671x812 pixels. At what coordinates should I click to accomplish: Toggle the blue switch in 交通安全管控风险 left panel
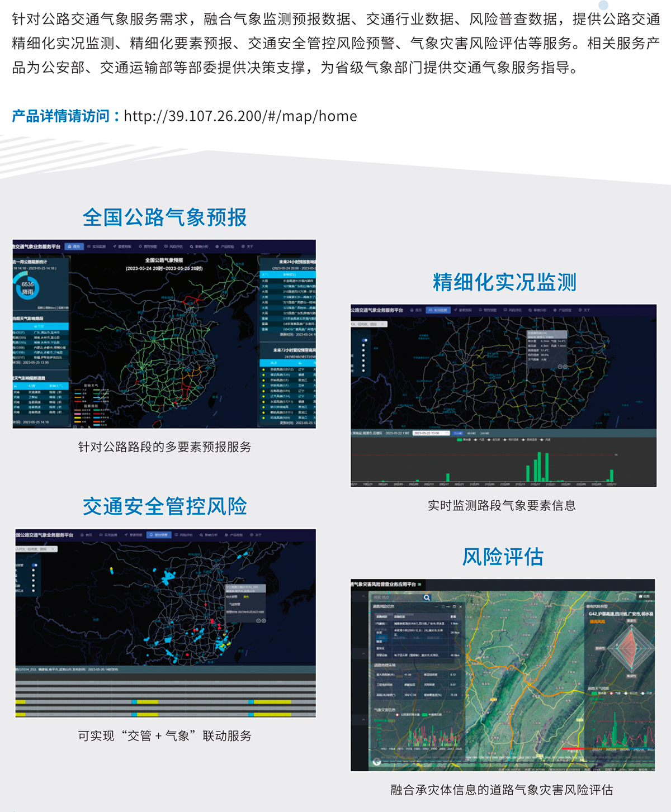click(x=35, y=566)
